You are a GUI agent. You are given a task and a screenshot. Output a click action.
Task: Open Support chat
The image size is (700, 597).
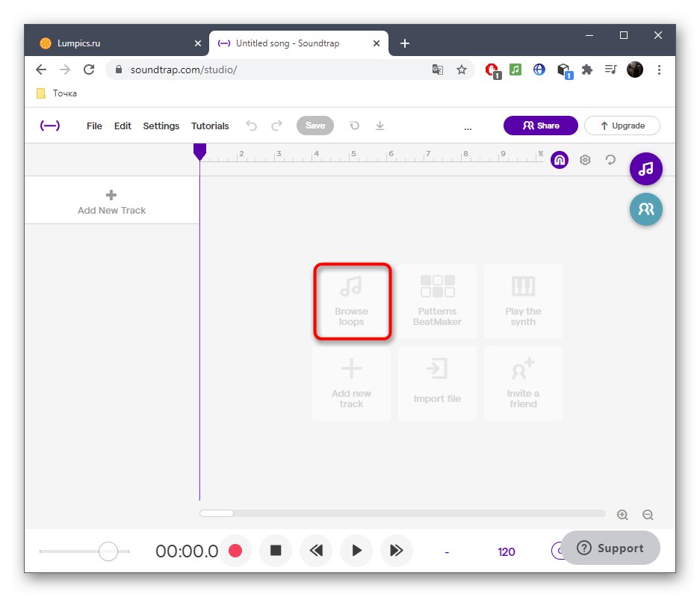pos(610,548)
